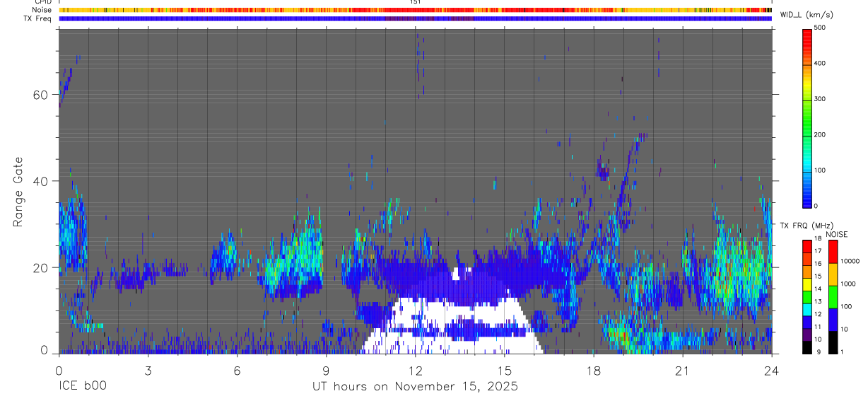Click the blue segment of NOISE bar
Image resolution: width=868 pixels, height=401 pixels.
[833, 320]
